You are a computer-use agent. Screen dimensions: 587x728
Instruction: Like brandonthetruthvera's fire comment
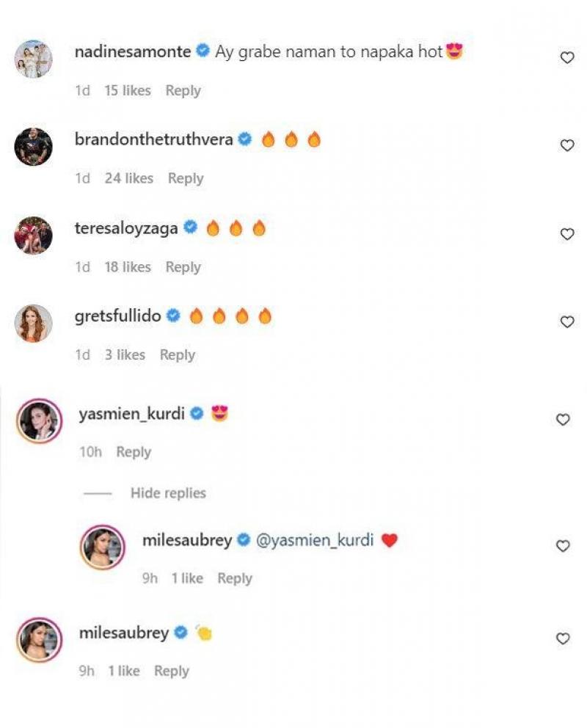click(566, 146)
